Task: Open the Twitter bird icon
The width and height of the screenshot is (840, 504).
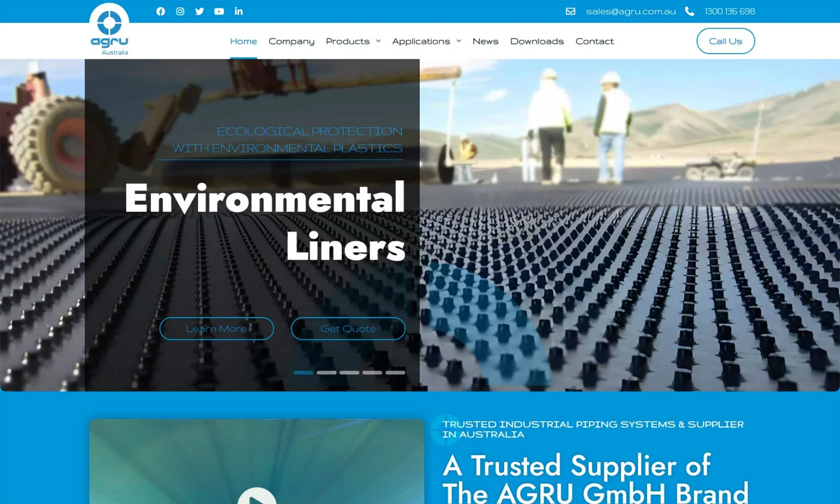Action: 199,11
